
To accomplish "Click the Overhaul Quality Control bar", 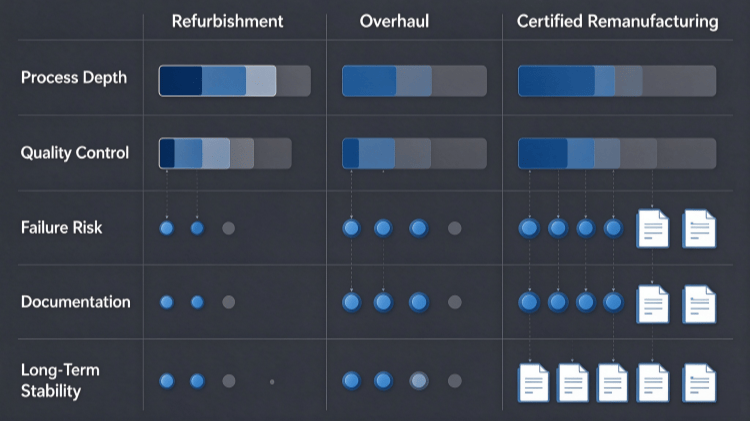I will point(414,153).
